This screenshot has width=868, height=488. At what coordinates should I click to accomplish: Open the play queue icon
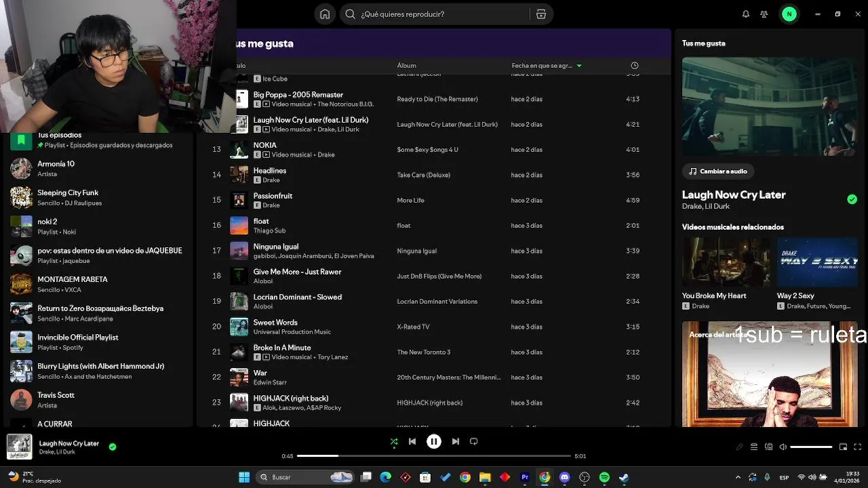pos(754,447)
